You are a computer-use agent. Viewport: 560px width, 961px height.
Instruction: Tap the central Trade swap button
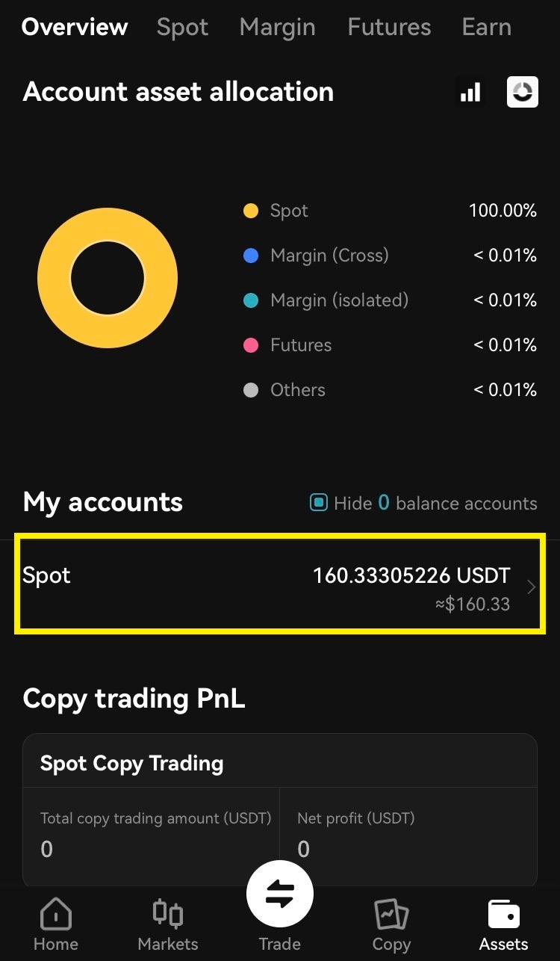280,894
